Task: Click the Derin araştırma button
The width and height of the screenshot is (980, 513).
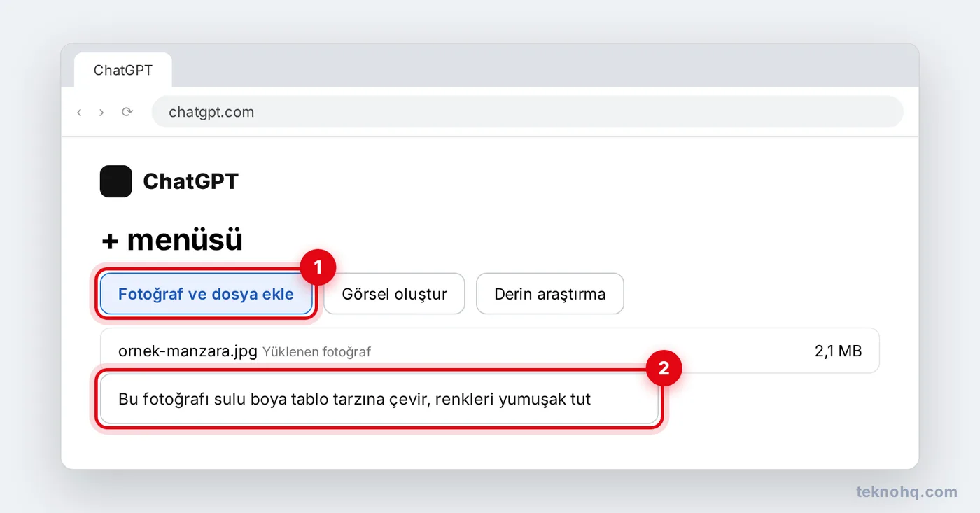Action: 550,294
